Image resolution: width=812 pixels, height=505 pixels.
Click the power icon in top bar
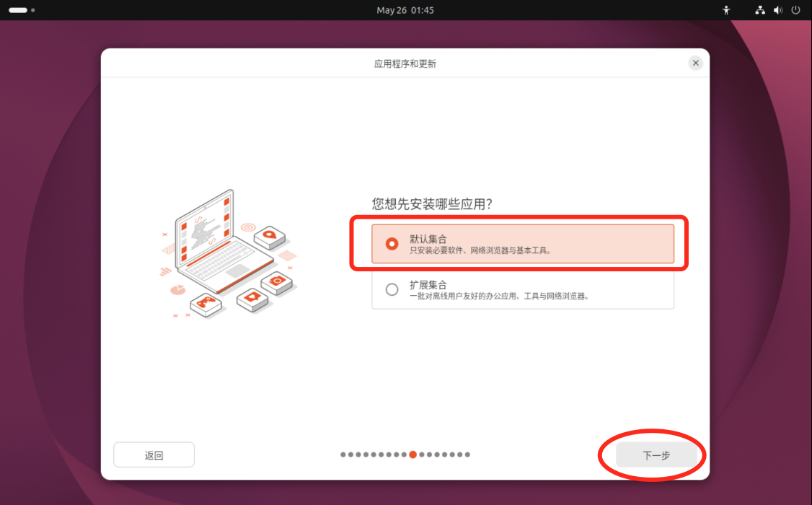tap(795, 10)
